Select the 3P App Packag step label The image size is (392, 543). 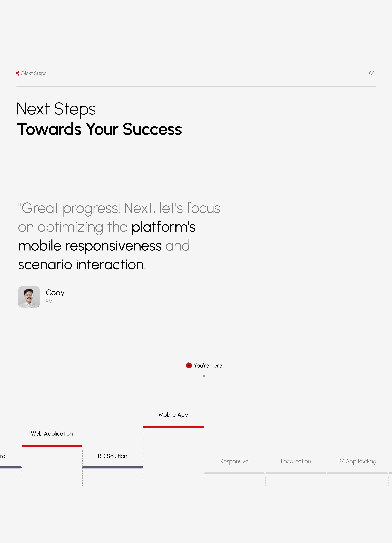click(x=357, y=461)
